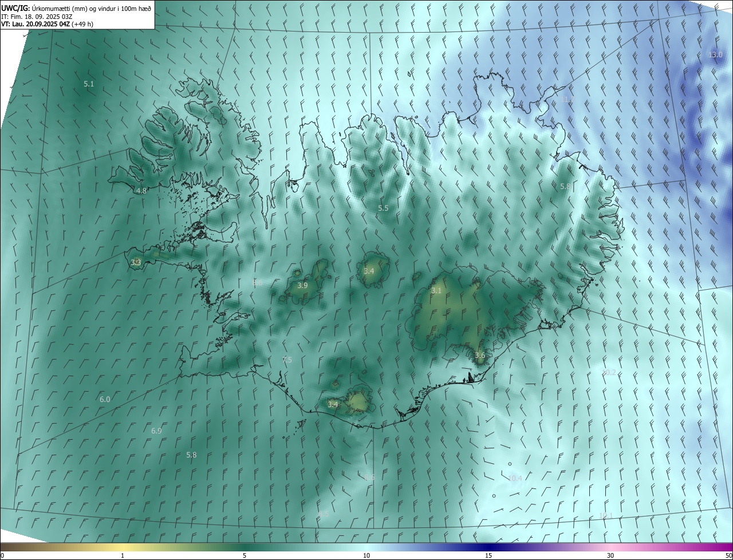Screen dimensions: 733x560
Task: Select the 5.8 value over the southwest ocean
Action: coord(191,455)
